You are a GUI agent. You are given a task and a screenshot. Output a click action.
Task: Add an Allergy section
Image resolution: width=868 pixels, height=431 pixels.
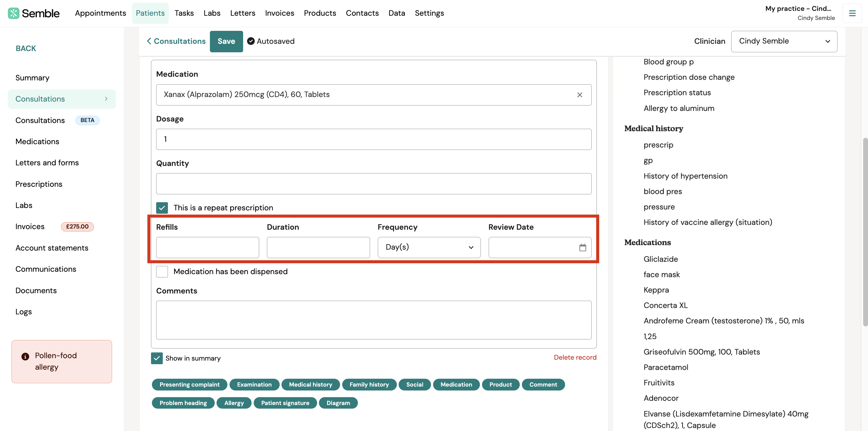pyautogui.click(x=234, y=403)
